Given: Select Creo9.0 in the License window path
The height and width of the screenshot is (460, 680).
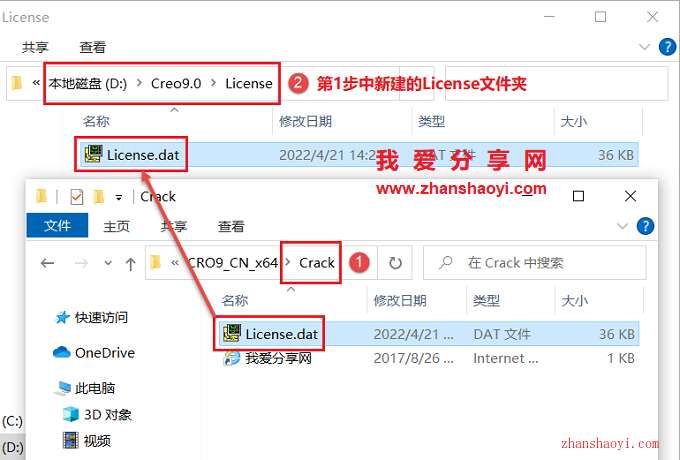Looking at the screenshot, I should (176, 83).
